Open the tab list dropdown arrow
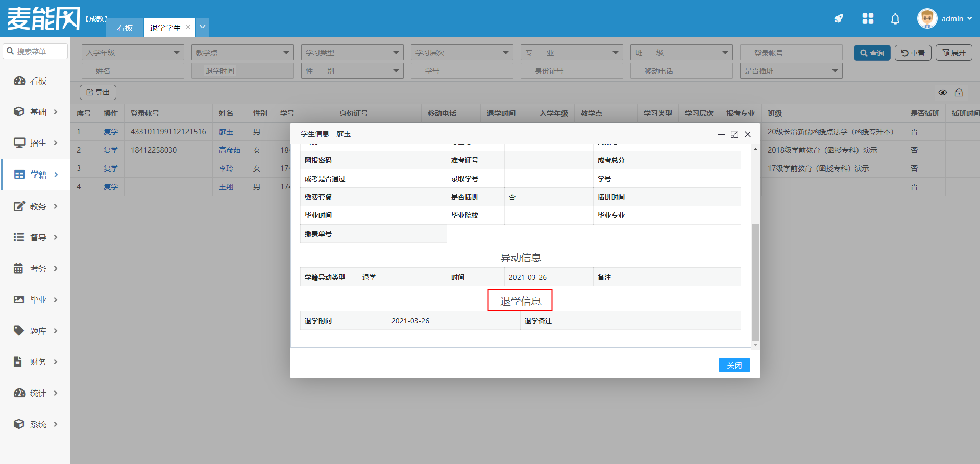This screenshot has width=980, height=464. point(203,27)
